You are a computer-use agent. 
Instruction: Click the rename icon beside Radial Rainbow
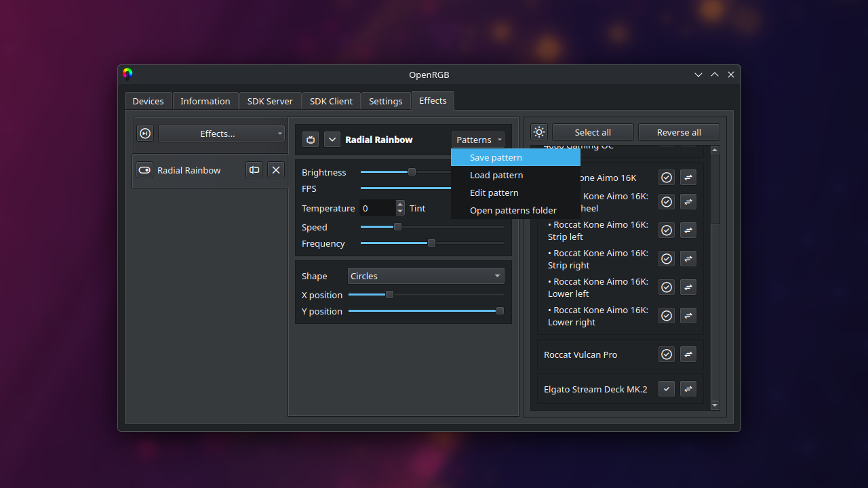click(254, 170)
